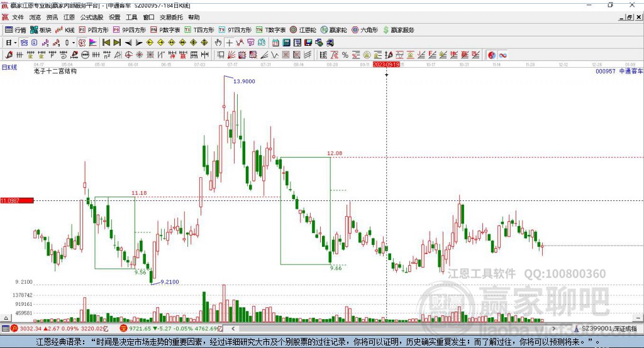
Task: Click the 日K线 chart label
Action: point(9,67)
